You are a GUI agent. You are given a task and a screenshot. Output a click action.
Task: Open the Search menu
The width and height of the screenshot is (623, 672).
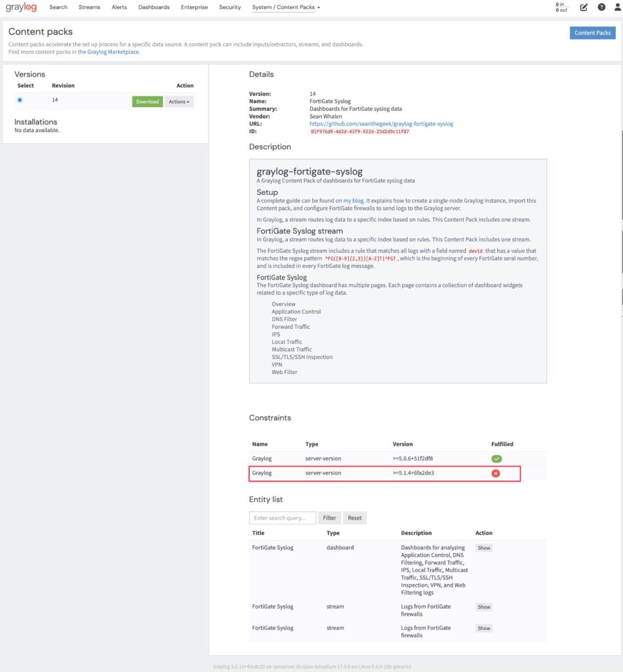[58, 7]
